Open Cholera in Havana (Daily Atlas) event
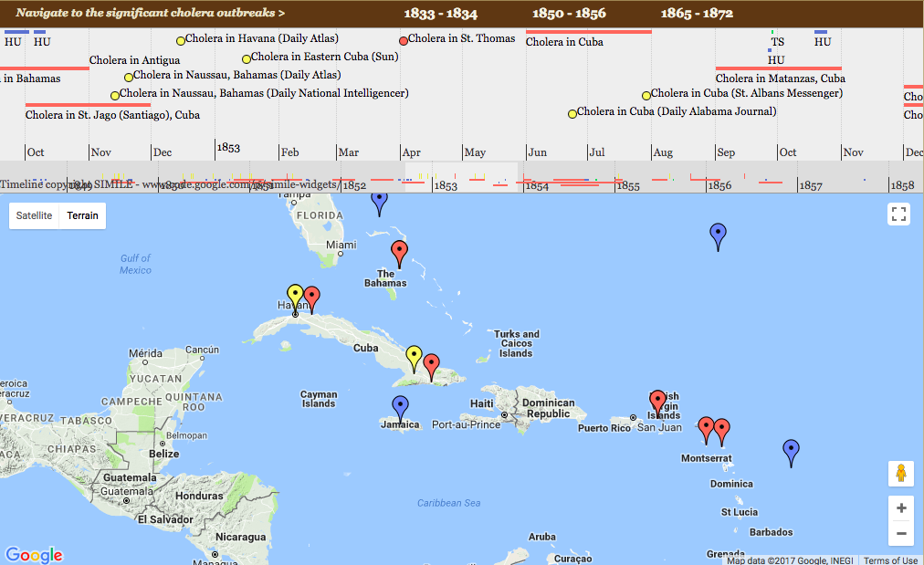 coord(261,39)
